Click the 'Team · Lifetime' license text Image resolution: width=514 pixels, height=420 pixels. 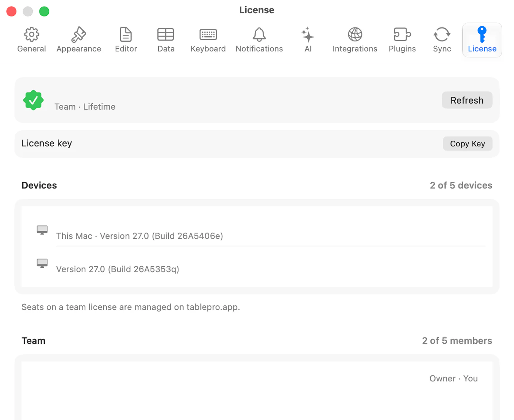pyautogui.click(x=85, y=107)
